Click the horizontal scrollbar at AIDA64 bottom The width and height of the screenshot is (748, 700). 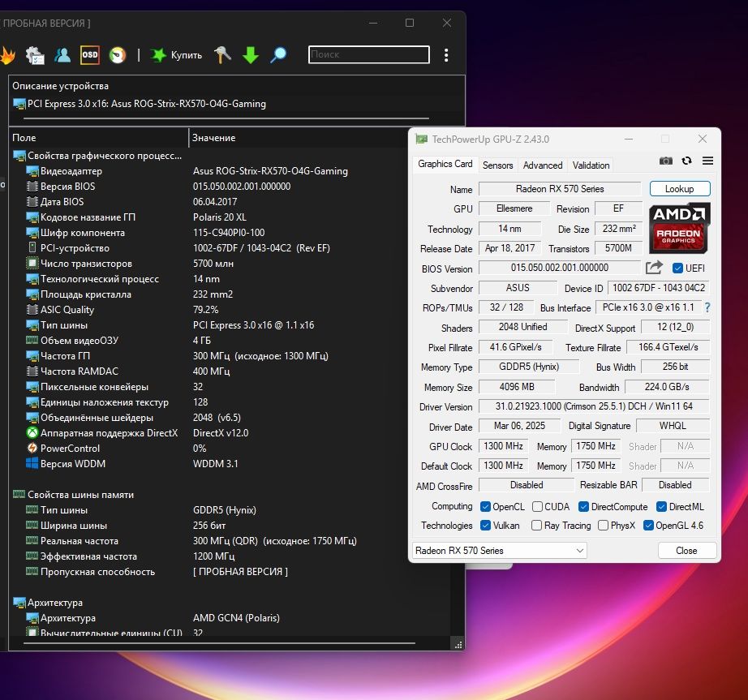219,643
